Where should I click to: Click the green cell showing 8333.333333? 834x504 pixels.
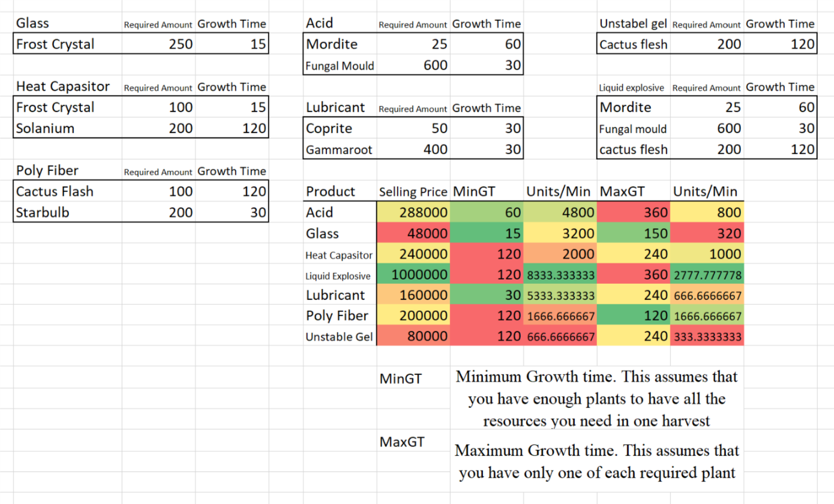click(560, 275)
